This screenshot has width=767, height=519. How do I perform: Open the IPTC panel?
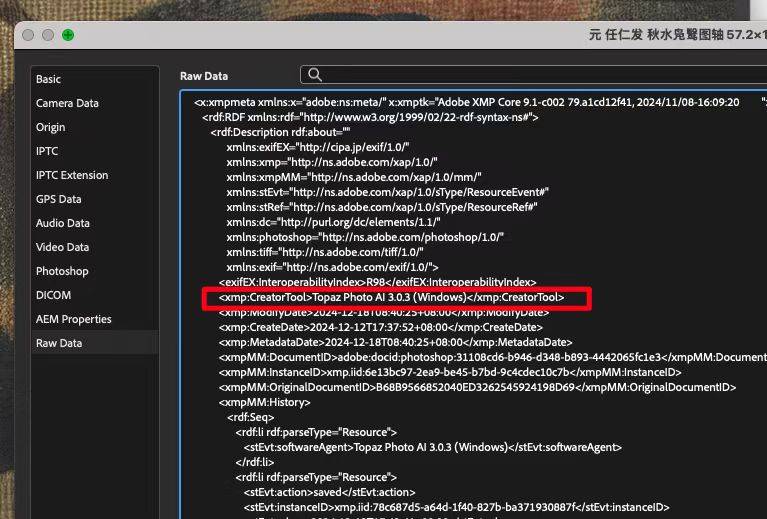(x=47, y=151)
